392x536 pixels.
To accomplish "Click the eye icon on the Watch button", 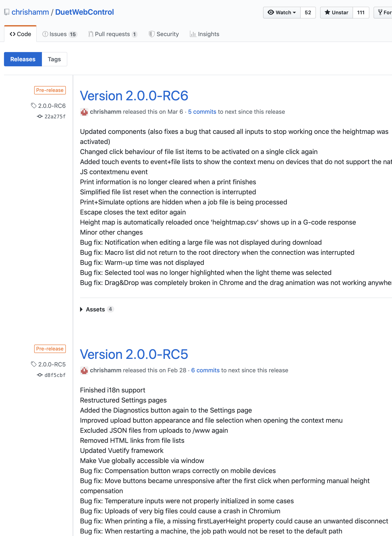I will 271,12.
